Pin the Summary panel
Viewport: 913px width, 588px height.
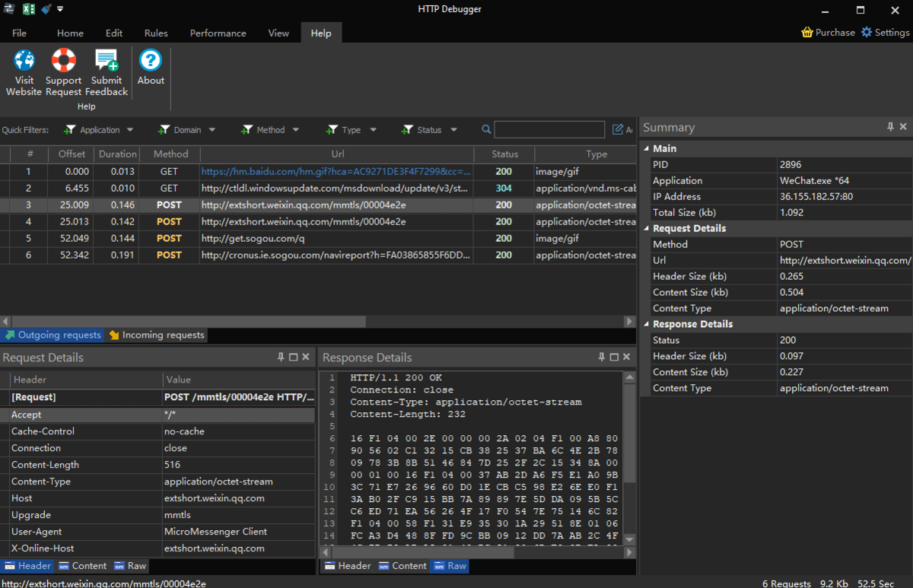[890, 127]
